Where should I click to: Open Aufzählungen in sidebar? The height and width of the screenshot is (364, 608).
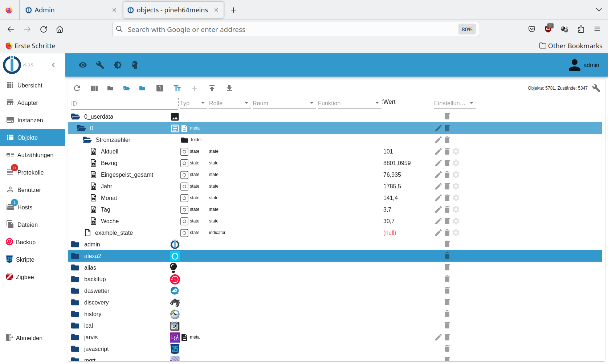pos(33,155)
